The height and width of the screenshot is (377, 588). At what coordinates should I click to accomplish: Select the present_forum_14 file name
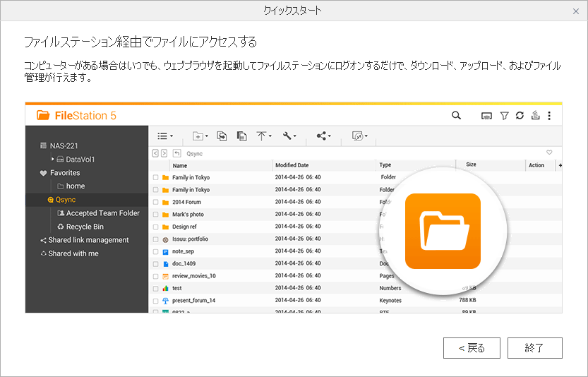(194, 301)
